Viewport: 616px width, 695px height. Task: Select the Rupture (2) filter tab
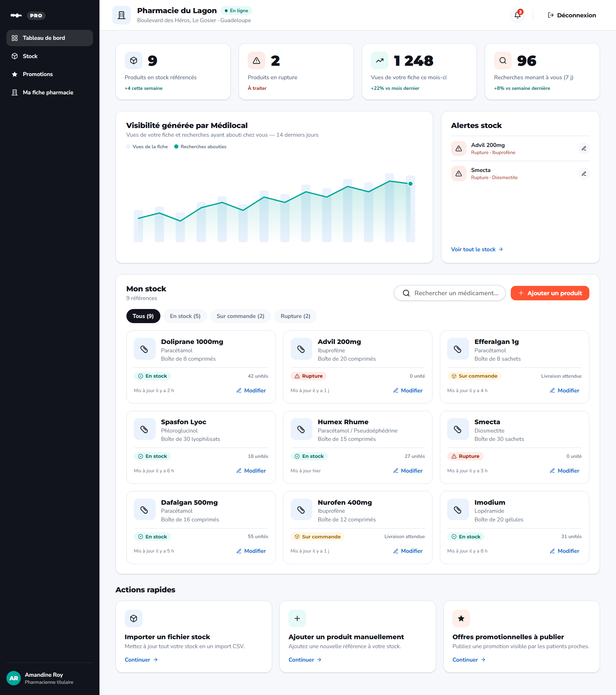click(x=295, y=316)
